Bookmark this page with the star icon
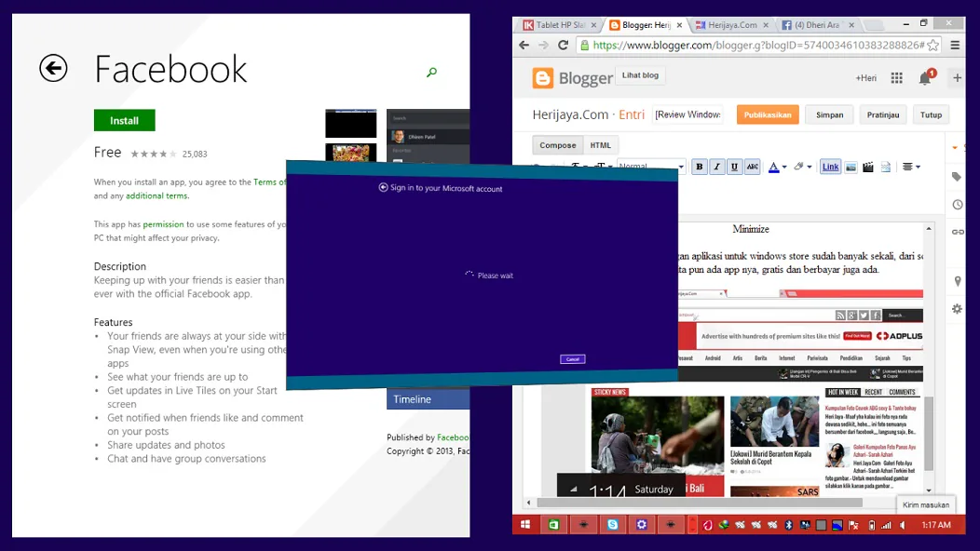This screenshot has width=980, height=551. coord(932,45)
